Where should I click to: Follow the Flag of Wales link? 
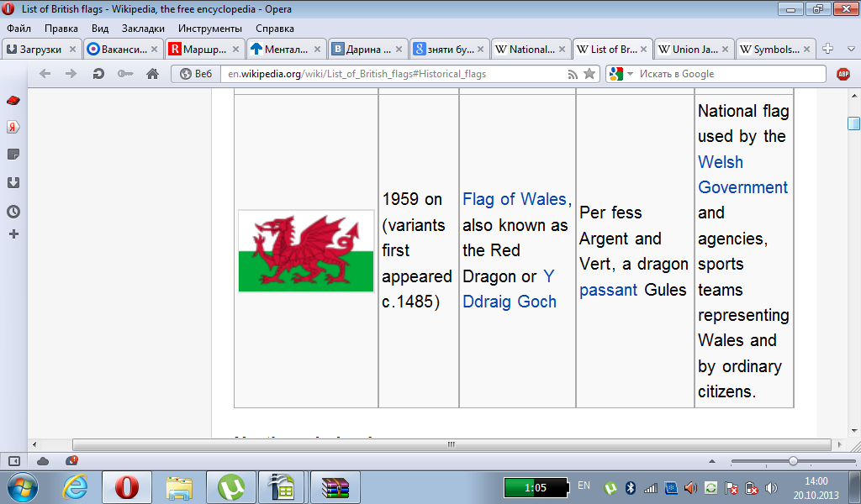pos(514,199)
